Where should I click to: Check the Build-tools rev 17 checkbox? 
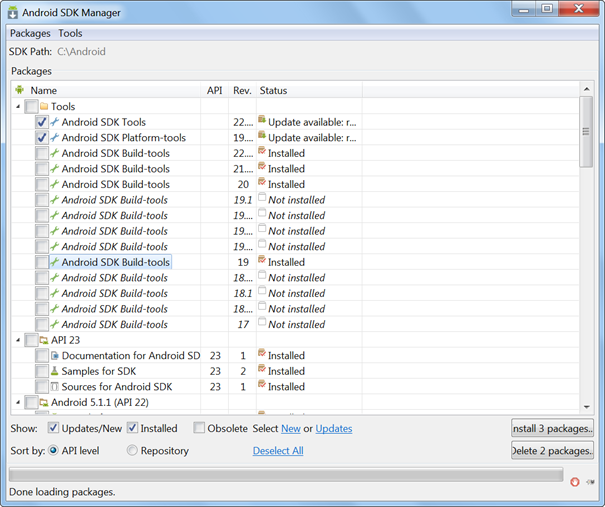click(x=42, y=324)
